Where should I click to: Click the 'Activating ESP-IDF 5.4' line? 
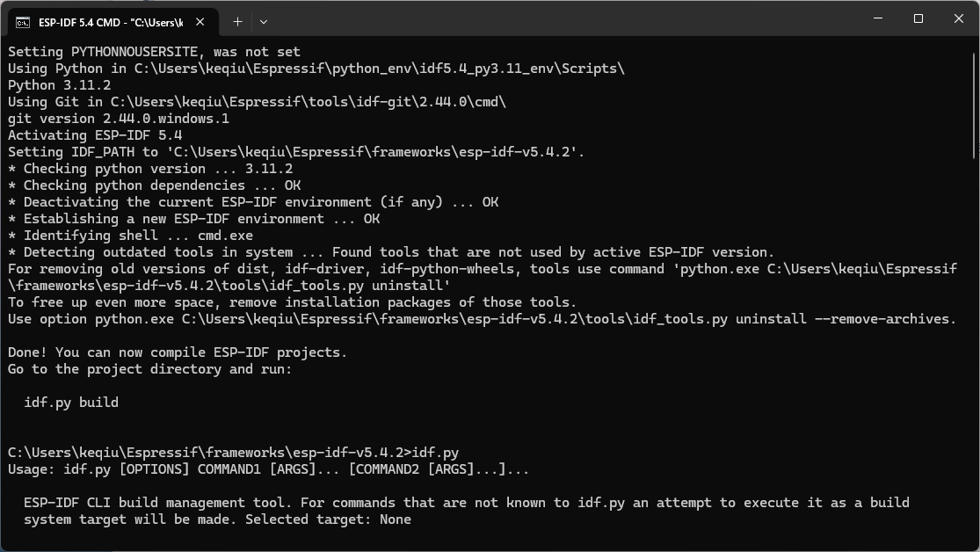[95, 135]
